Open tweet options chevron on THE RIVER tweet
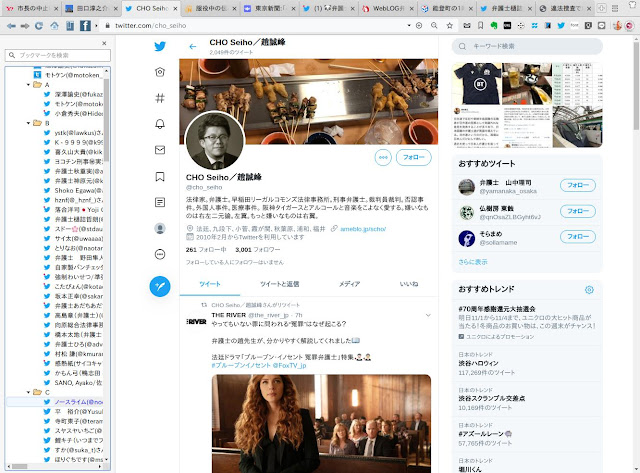Screen dimensions: 640x473 [x=428, y=315]
